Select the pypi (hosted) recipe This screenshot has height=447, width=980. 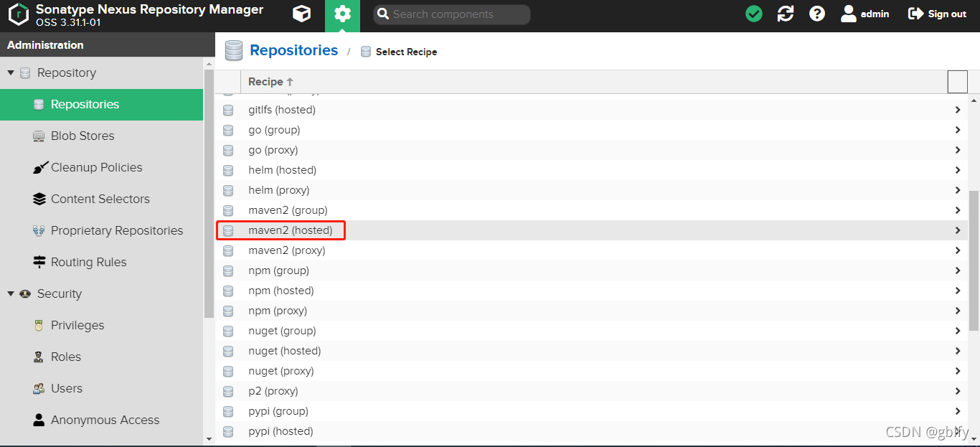pos(592,431)
